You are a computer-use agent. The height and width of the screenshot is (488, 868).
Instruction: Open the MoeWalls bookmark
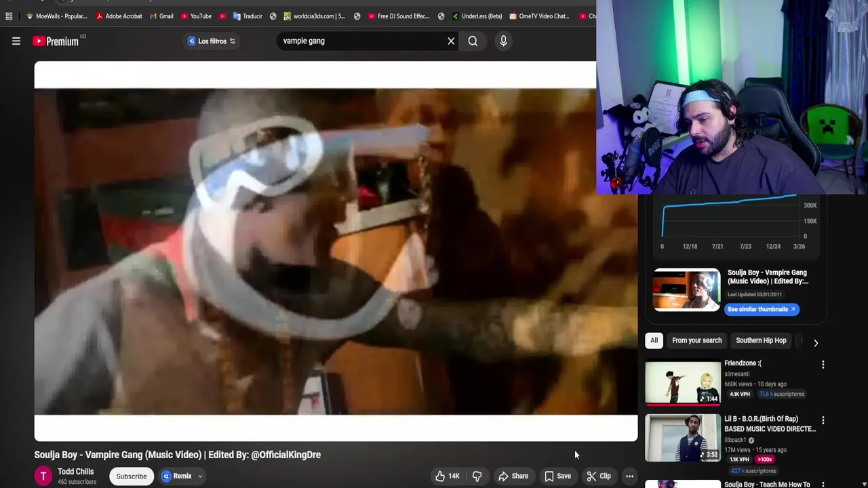(x=56, y=16)
